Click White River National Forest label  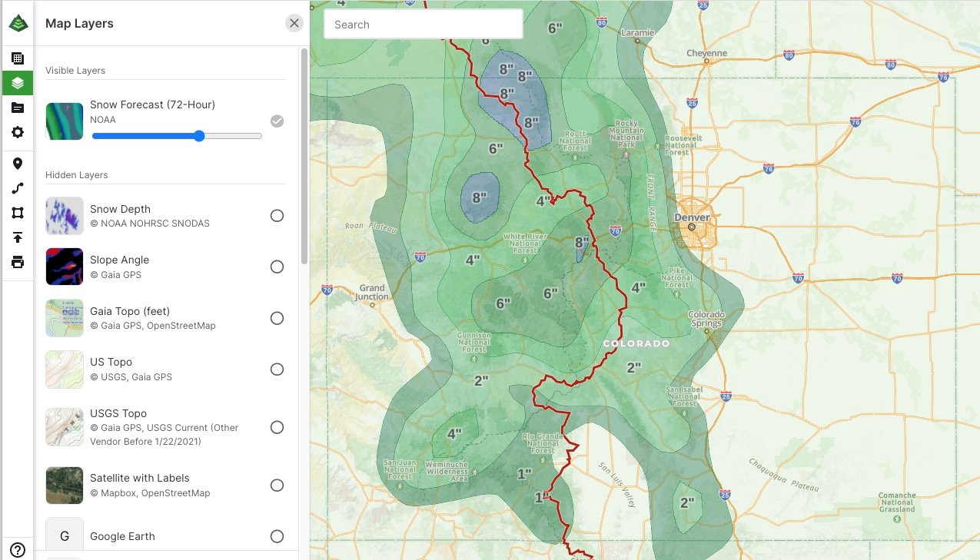[526, 244]
